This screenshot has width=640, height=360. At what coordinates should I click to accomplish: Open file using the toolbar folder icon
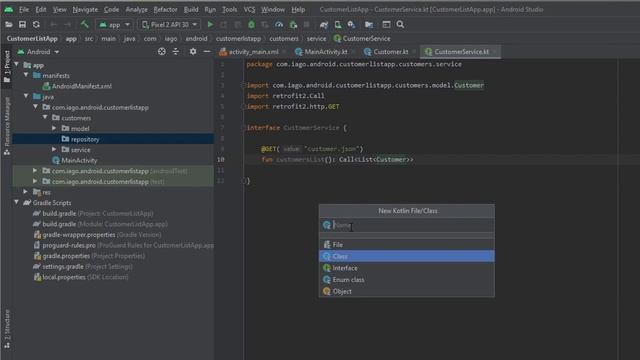click(9, 24)
